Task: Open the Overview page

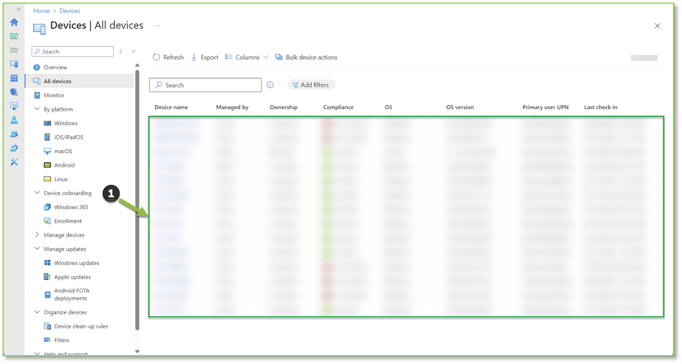Action: click(55, 67)
